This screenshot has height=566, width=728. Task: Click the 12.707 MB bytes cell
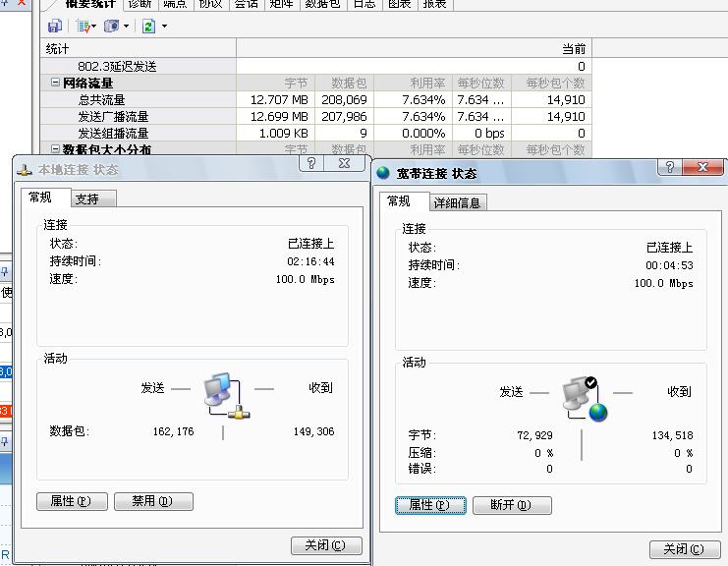pyautogui.click(x=276, y=99)
